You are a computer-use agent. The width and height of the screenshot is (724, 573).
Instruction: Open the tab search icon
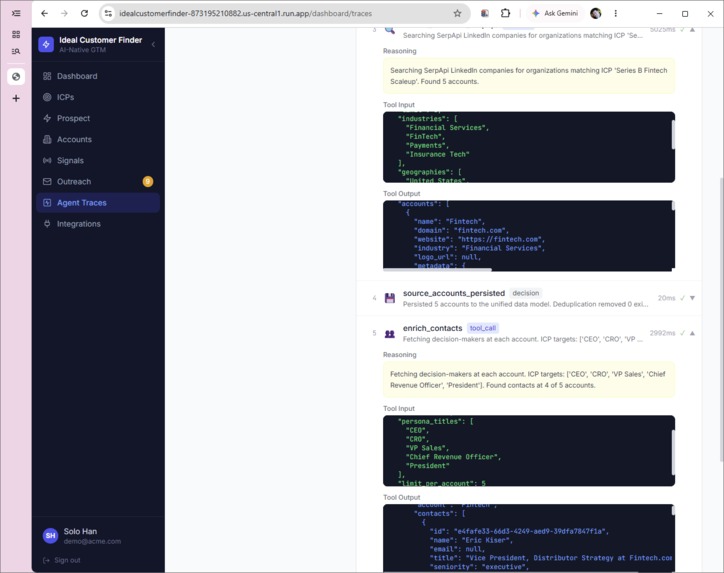tap(16, 51)
